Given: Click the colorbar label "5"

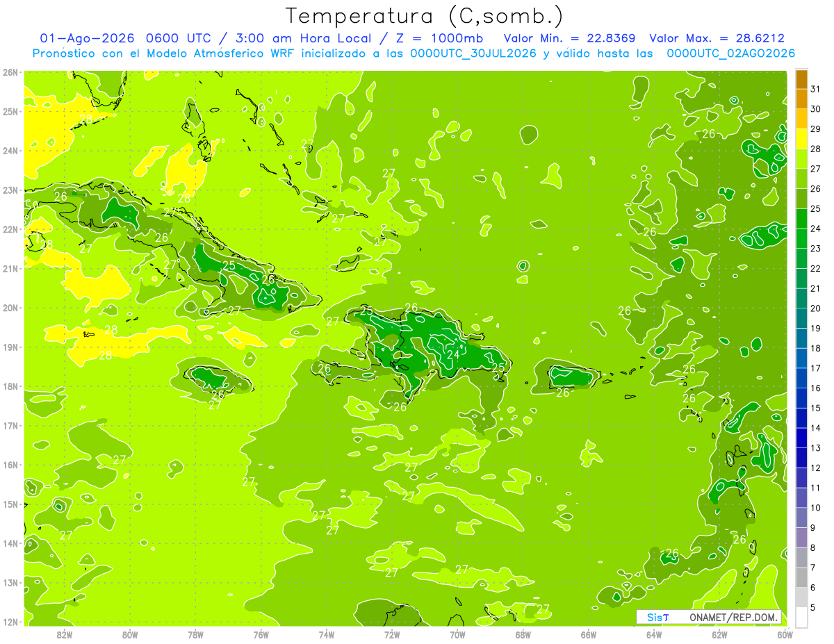Looking at the screenshot, I should pyautogui.click(x=812, y=607).
